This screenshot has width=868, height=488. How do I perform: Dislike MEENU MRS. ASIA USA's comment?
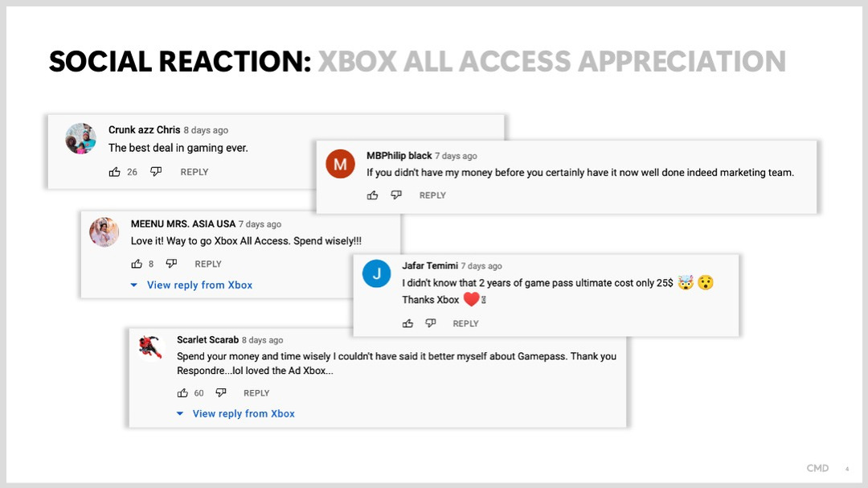click(172, 264)
